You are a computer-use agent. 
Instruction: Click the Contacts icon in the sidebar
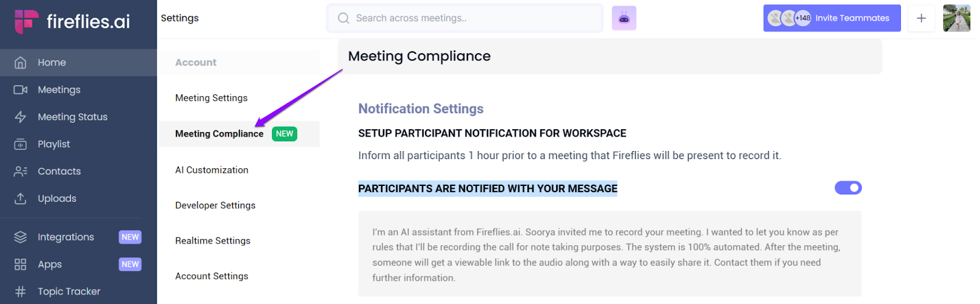pyautogui.click(x=20, y=171)
